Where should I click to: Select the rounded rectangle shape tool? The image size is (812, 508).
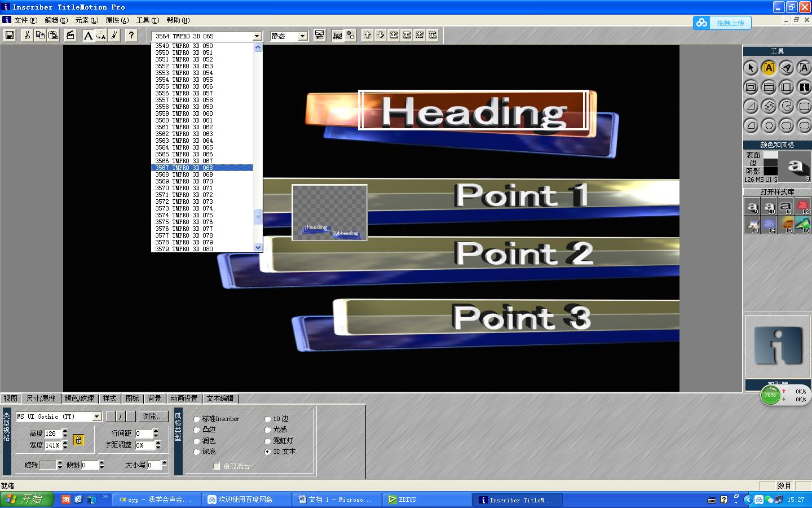[804, 107]
